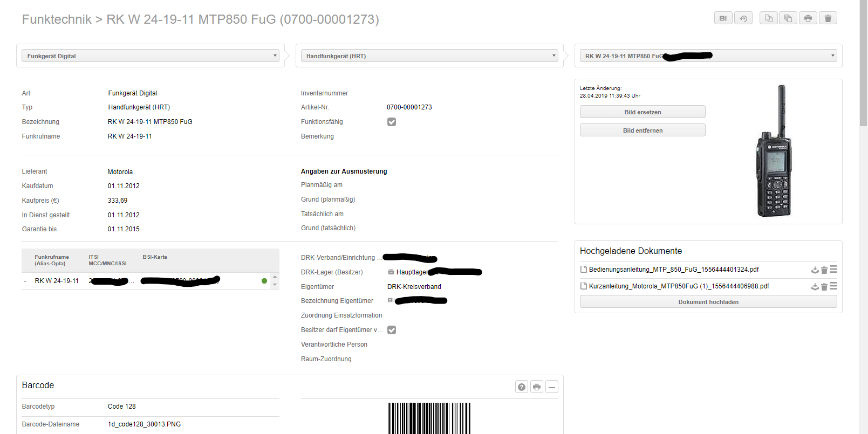Image resolution: width=868 pixels, height=434 pixels.
Task: Delete the Kurzanleitung PDF document
Action: click(824, 287)
